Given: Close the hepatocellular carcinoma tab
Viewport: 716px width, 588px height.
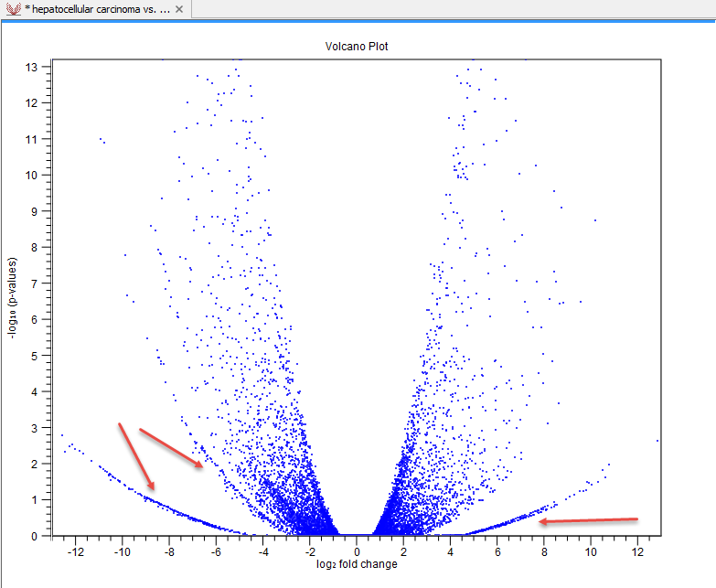Looking at the screenshot, I should point(179,8).
